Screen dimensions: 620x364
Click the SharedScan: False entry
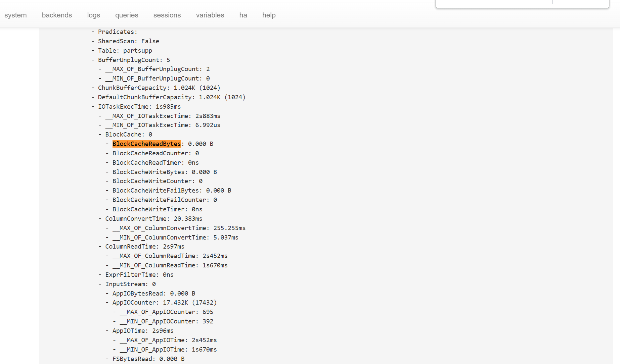click(x=128, y=41)
